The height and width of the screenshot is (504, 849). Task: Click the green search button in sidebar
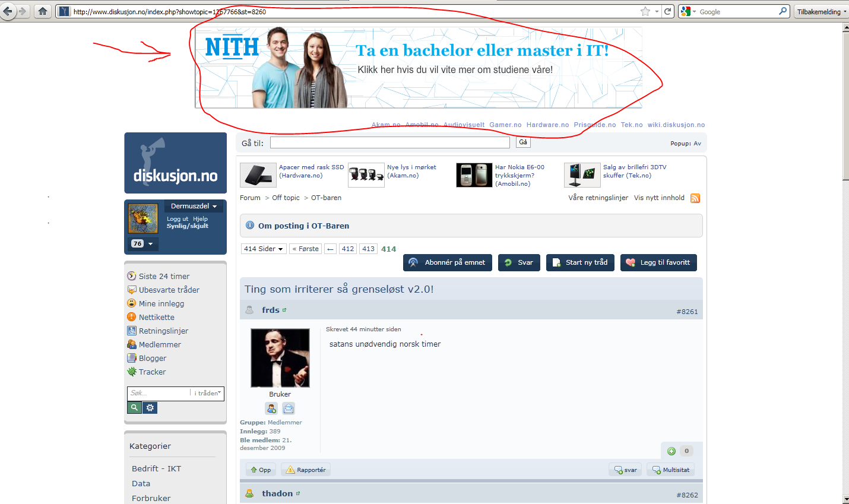coord(134,408)
